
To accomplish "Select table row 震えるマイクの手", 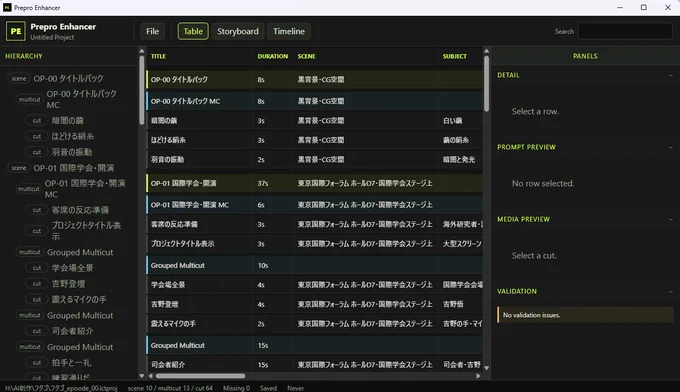I will click(314, 323).
